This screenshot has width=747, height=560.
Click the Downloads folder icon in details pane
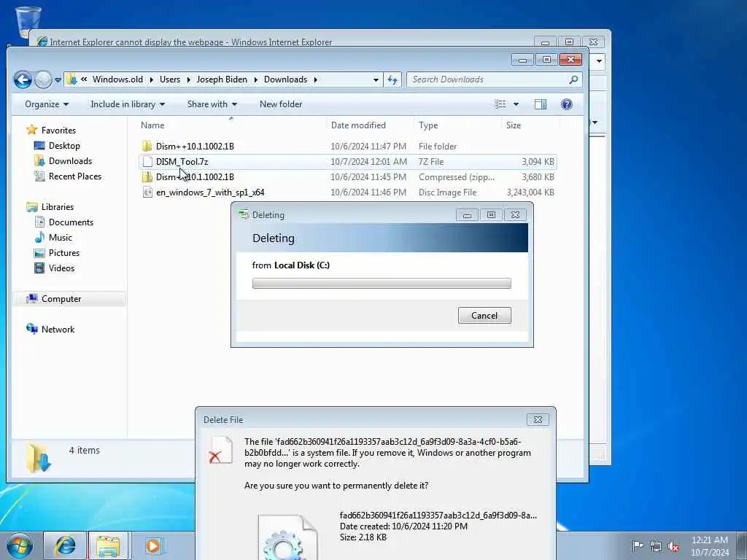(x=39, y=458)
